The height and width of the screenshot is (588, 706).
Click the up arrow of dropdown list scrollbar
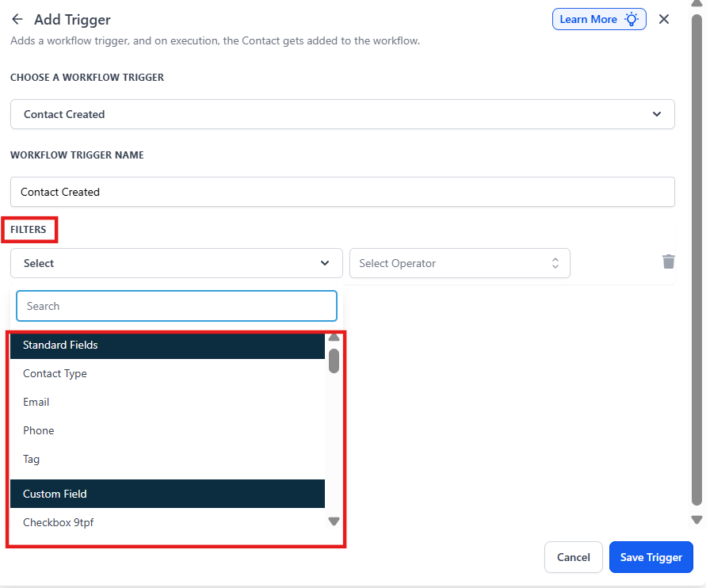click(334, 338)
